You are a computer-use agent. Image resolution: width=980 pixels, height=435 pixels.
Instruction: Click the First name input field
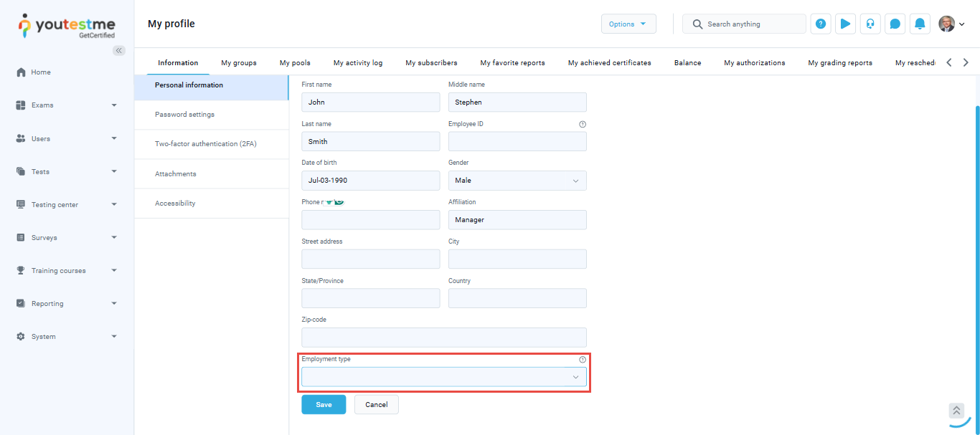(370, 102)
